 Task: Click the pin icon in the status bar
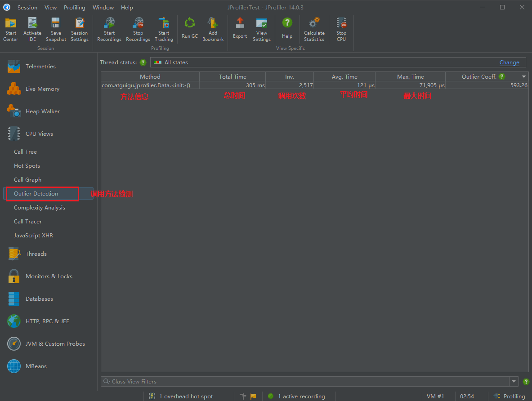point(243,396)
